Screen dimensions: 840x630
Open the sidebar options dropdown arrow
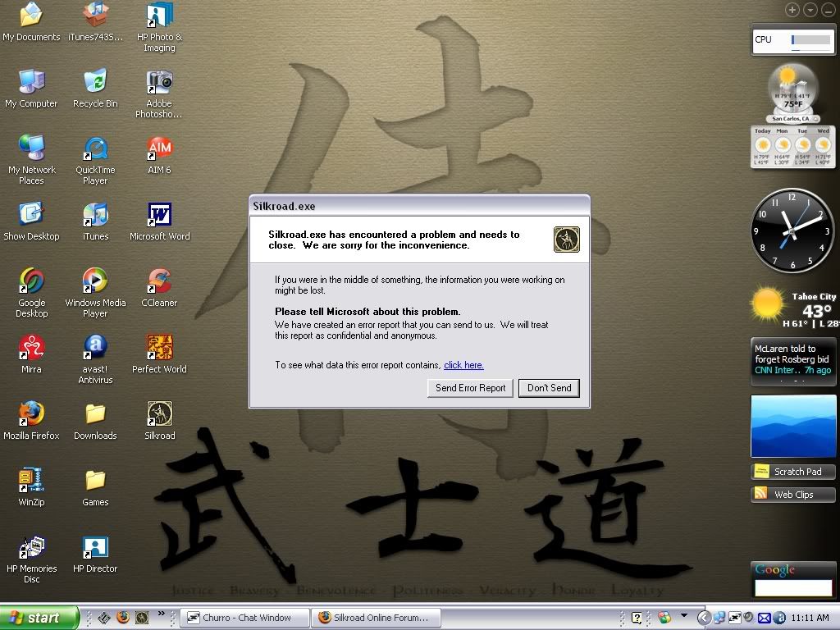pyautogui.click(x=810, y=10)
